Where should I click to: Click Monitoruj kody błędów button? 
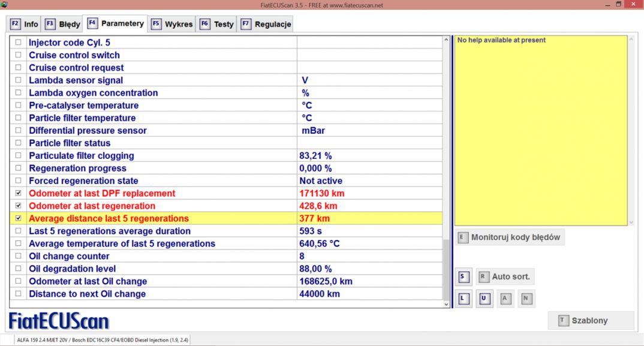[x=510, y=237]
